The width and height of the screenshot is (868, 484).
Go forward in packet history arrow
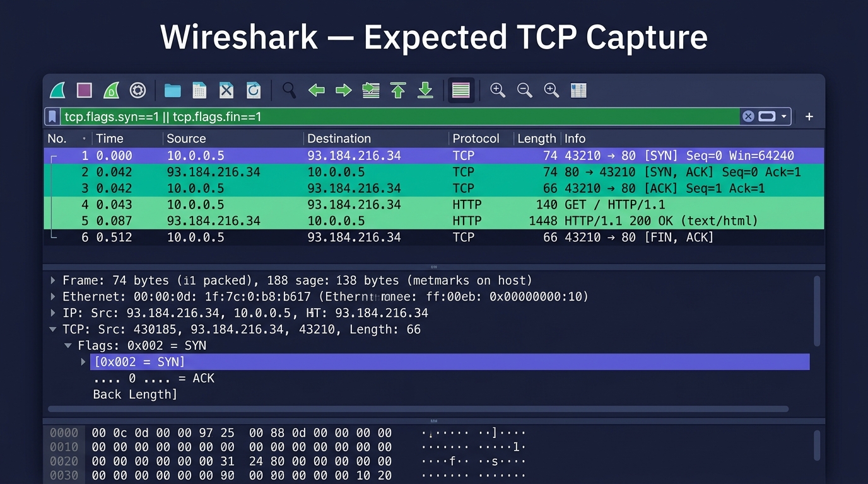point(343,91)
